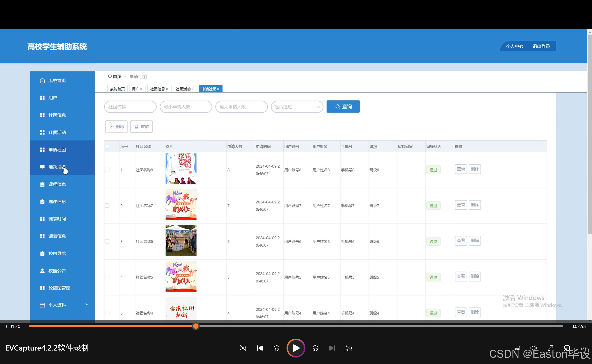The image size is (592, 364).
Task: Click the volume speaker icon
Action: click(x=533, y=348)
